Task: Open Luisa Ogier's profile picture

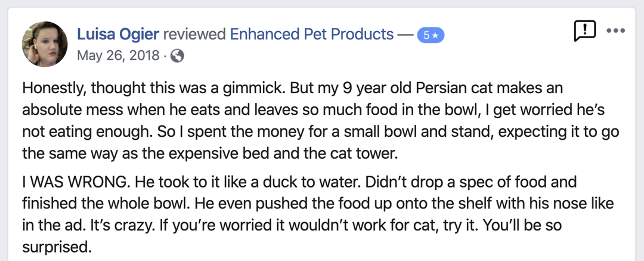Action: pos(44,45)
